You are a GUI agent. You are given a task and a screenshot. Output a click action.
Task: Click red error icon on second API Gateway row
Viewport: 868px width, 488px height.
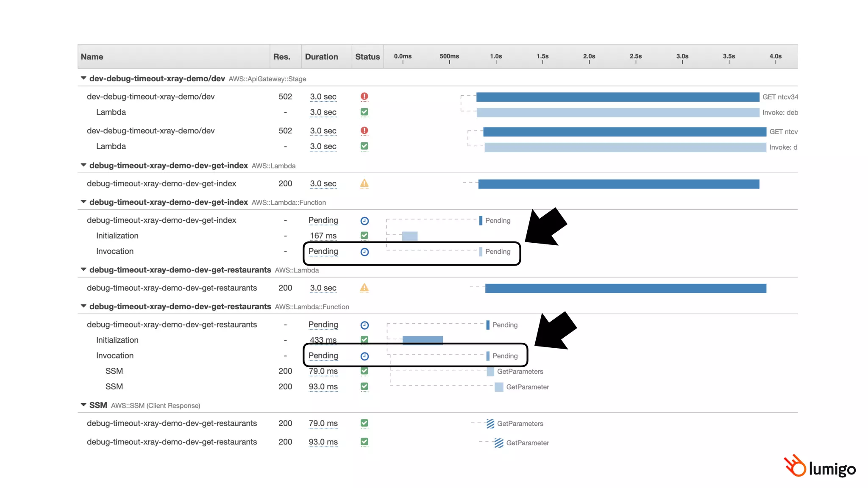(364, 131)
